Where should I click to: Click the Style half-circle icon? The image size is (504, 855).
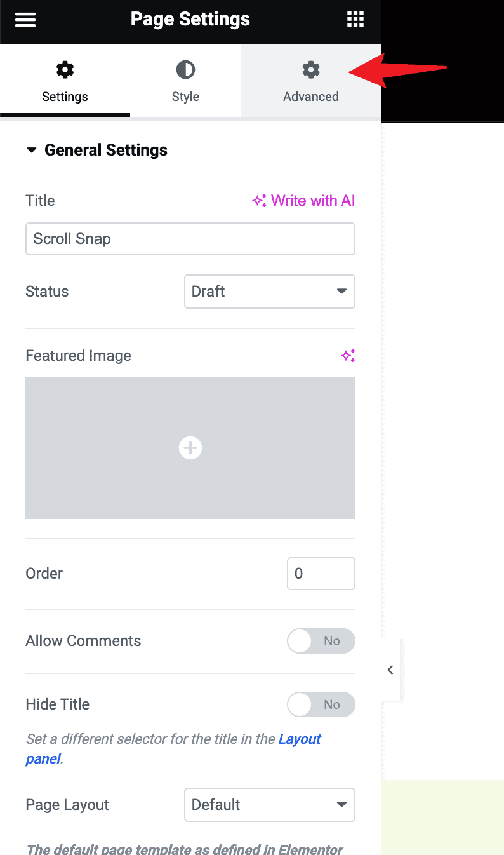[x=185, y=70]
